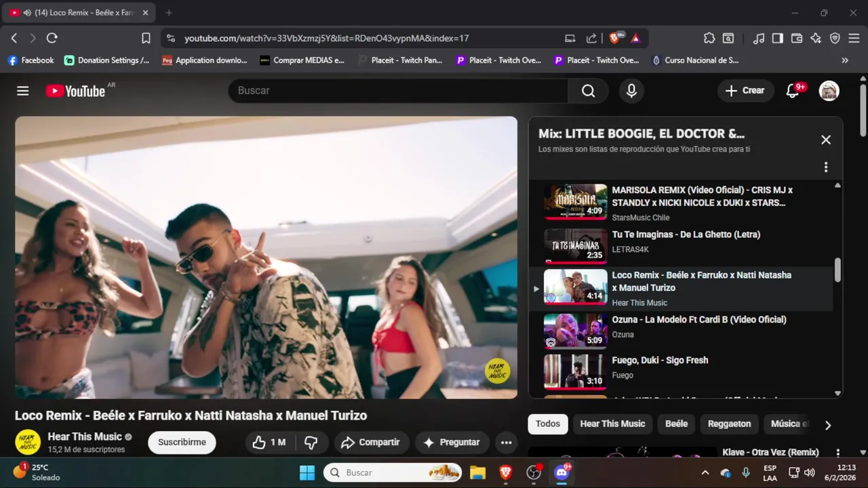The height and width of the screenshot is (488, 868).
Task: Play Tu Te Imaginas - De La Ghetto
Action: pyautogui.click(x=682, y=245)
